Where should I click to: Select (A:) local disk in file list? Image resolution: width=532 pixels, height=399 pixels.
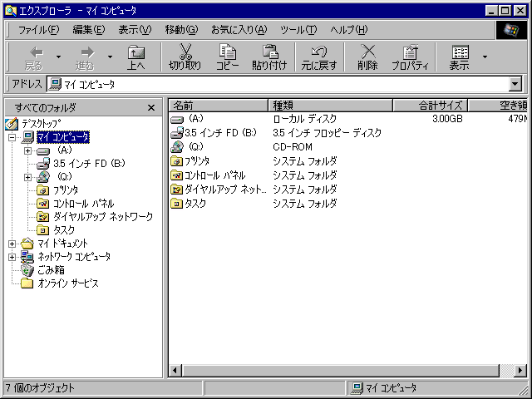[187, 119]
